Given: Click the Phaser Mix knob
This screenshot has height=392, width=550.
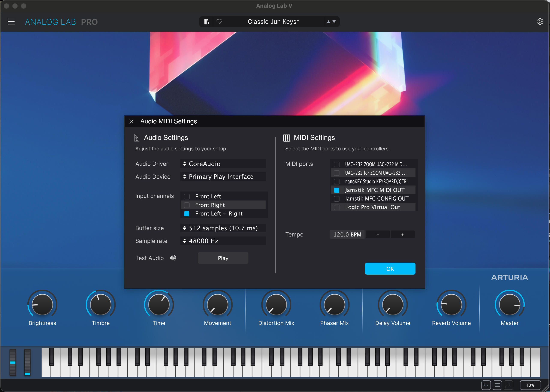Looking at the screenshot, I should pyautogui.click(x=335, y=304).
